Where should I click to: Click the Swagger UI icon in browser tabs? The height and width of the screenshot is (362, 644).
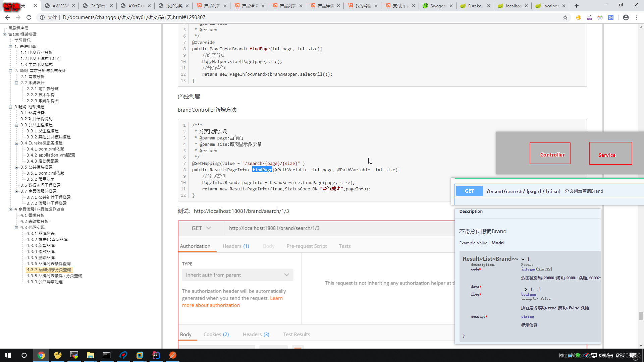pyautogui.click(x=426, y=6)
